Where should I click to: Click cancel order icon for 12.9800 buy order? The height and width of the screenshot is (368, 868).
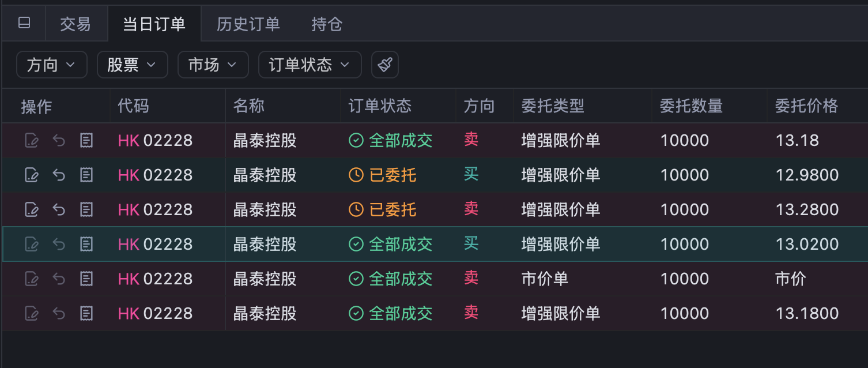59,175
